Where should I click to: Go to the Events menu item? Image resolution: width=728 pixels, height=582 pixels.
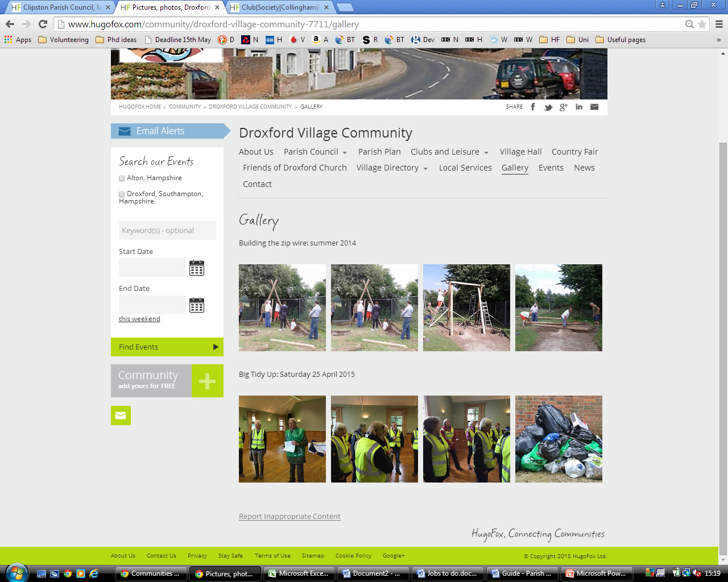pyautogui.click(x=551, y=168)
